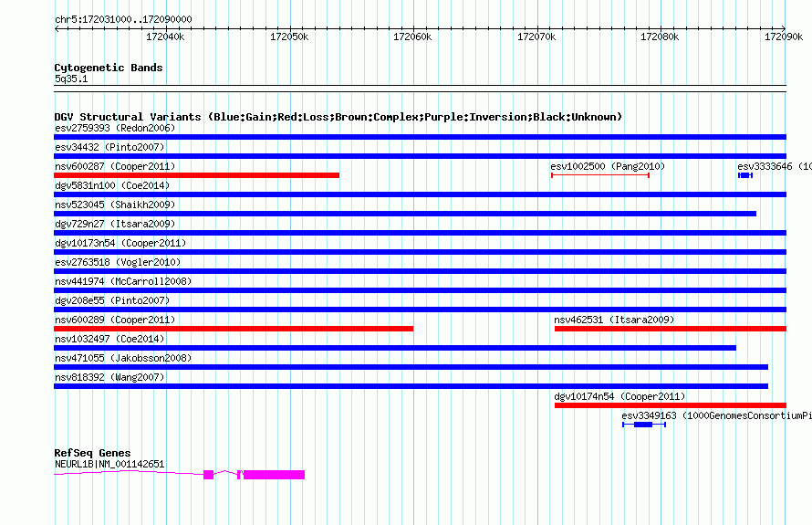Click the esv2759393 (Redon2006) blue gain bar
812x525 pixels.
pos(420,137)
